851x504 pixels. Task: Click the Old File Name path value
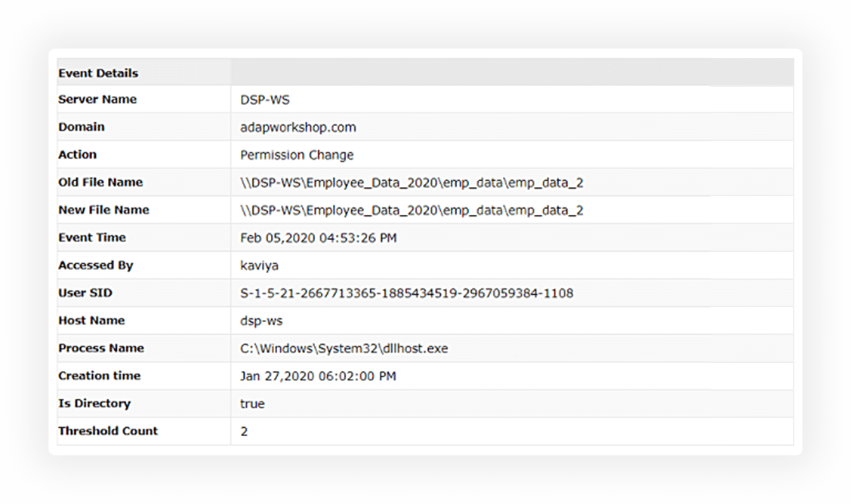pos(412,183)
